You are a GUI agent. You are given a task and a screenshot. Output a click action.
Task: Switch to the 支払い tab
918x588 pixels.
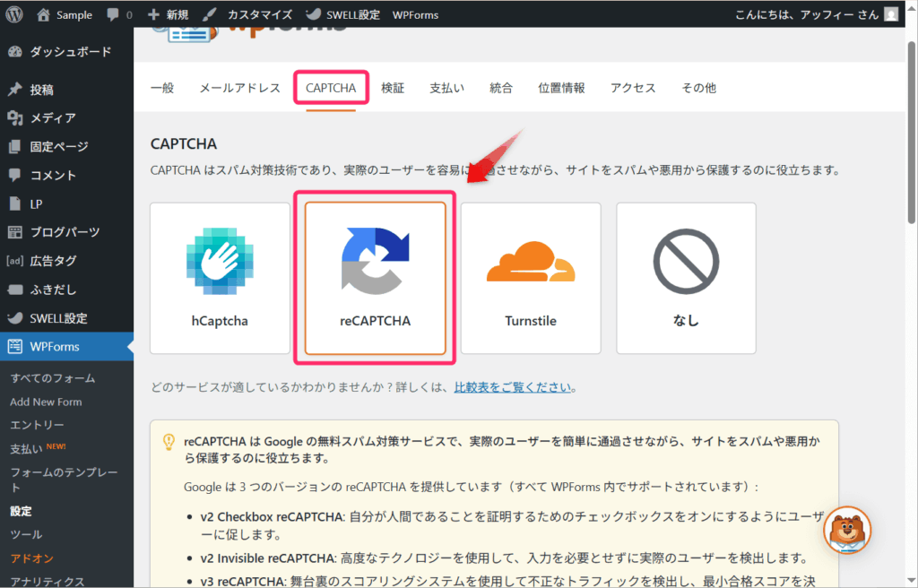[446, 88]
